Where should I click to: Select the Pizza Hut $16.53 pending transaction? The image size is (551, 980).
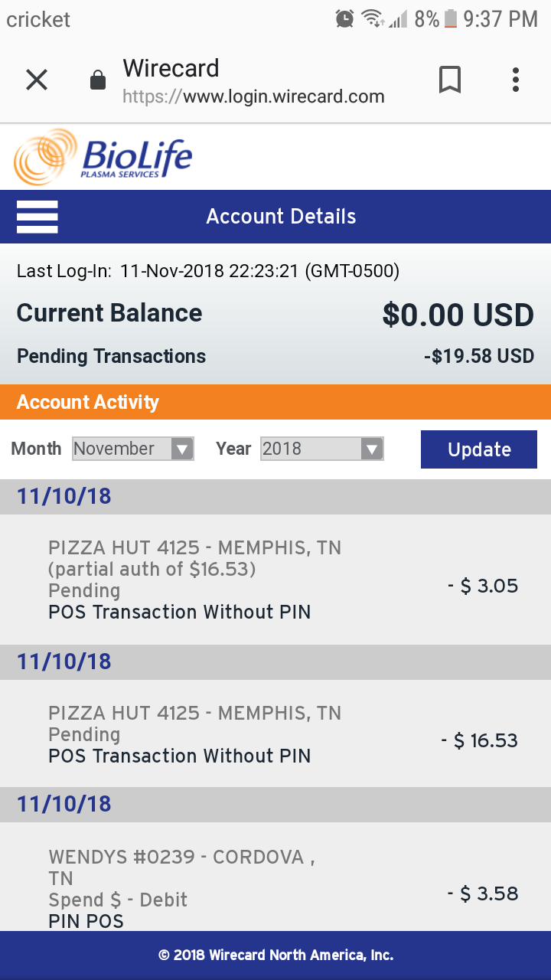(x=275, y=734)
